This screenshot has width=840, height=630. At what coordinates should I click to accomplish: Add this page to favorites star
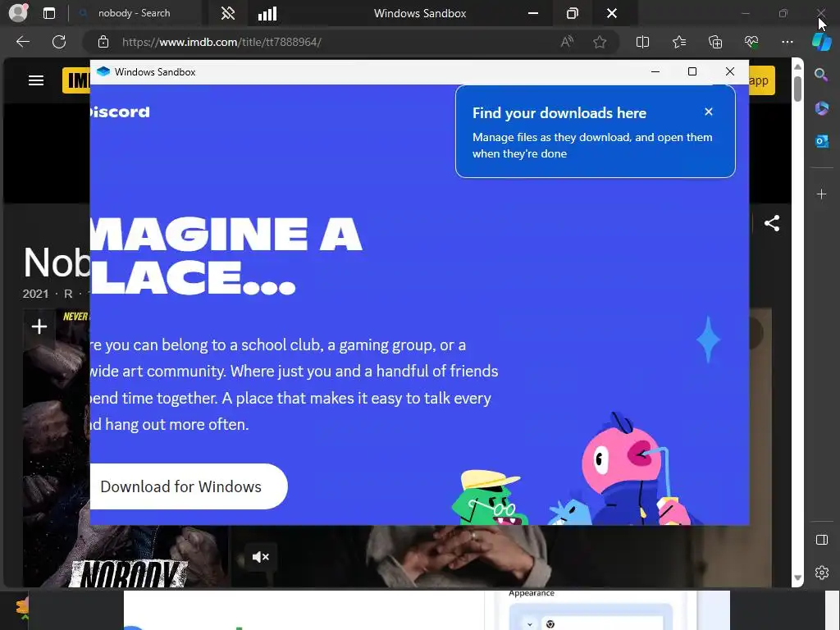(x=600, y=42)
